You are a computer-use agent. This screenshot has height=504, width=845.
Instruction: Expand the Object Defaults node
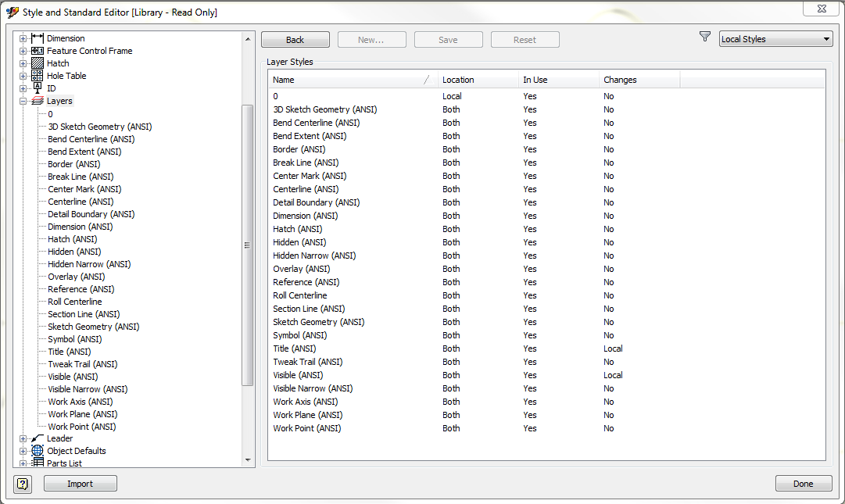pos(23,451)
